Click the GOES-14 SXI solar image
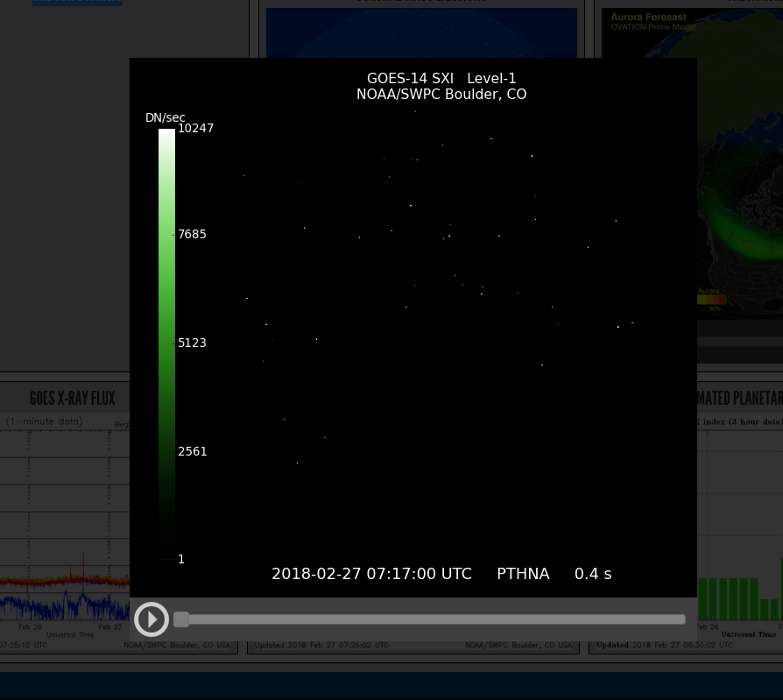 [413, 328]
